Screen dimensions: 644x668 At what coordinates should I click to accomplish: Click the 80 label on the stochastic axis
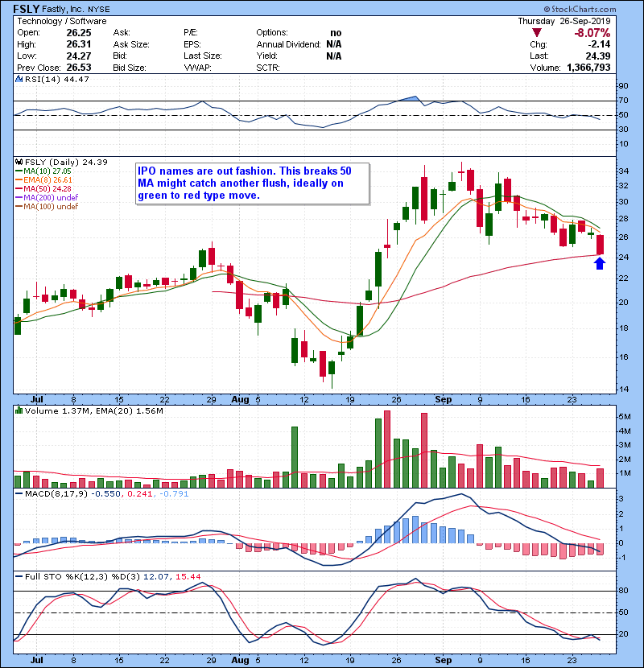pos(624,591)
